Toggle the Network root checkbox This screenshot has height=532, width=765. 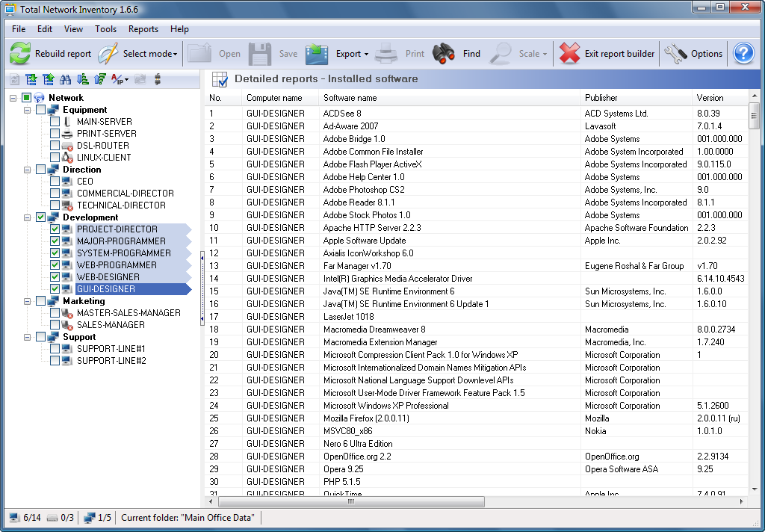26,98
